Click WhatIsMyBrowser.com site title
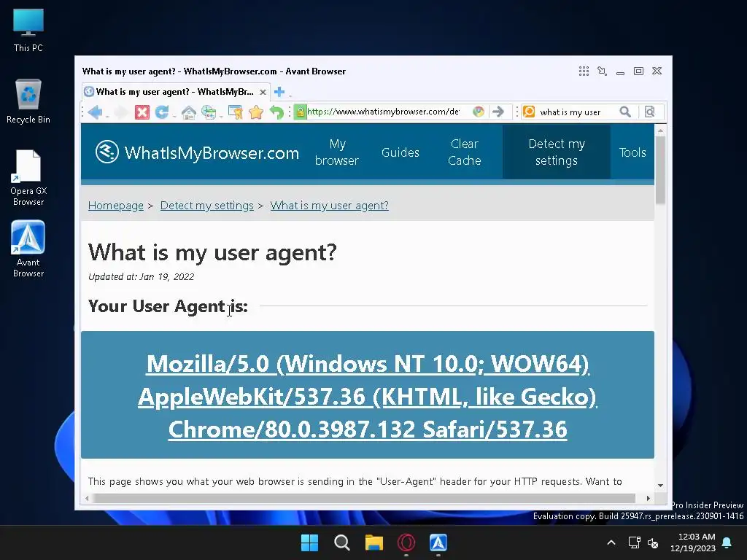747x560 pixels. [x=212, y=153]
